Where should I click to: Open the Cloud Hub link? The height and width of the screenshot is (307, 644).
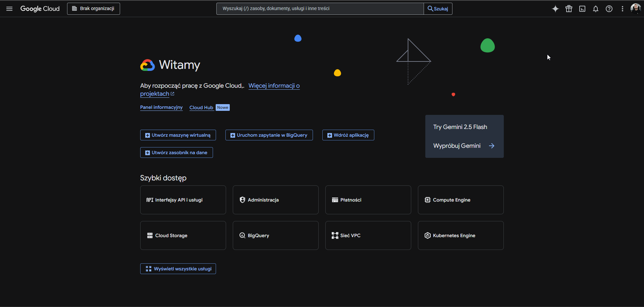[201, 108]
